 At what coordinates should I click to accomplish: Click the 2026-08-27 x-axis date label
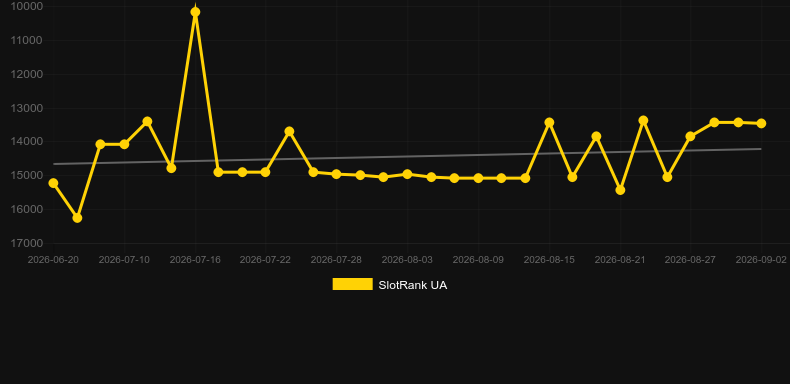pyautogui.click(x=690, y=260)
